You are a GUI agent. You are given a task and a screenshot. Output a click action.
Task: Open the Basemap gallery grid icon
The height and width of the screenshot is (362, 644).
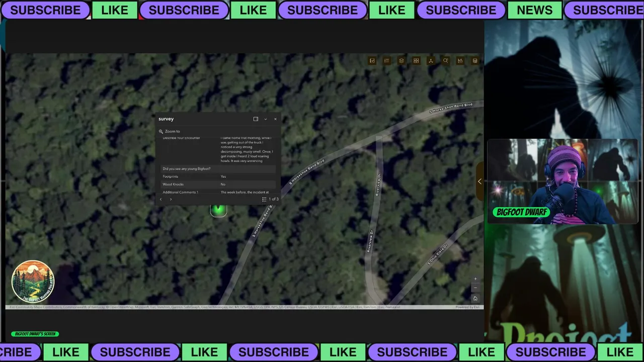click(416, 61)
